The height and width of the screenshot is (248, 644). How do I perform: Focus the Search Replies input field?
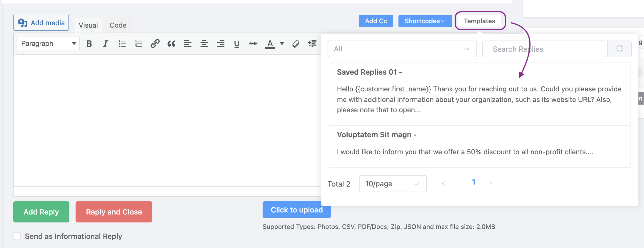coord(545,49)
